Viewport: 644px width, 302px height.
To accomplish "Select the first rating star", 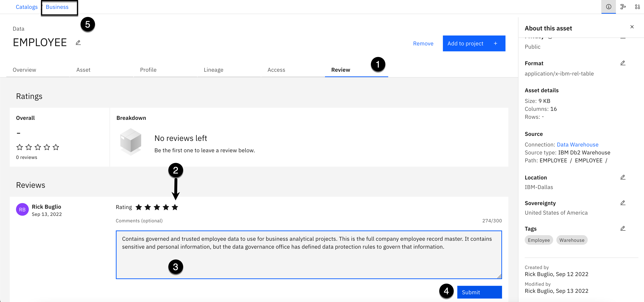I will pos(139,207).
